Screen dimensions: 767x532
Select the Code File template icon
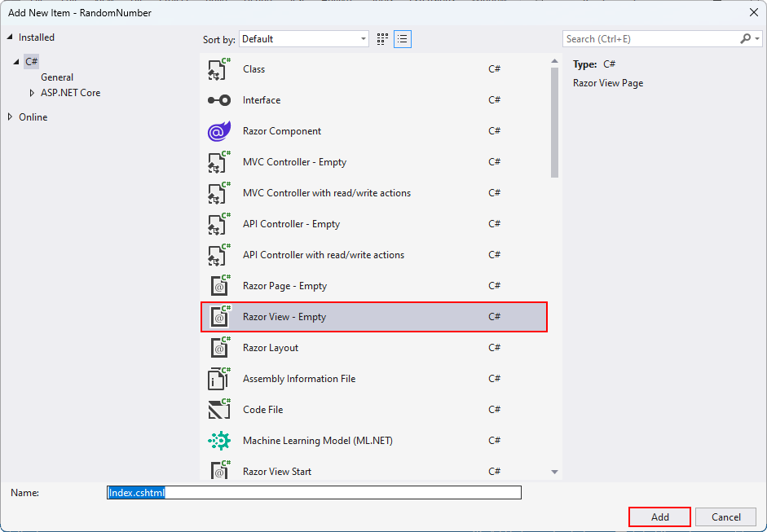click(x=218, y=409)
